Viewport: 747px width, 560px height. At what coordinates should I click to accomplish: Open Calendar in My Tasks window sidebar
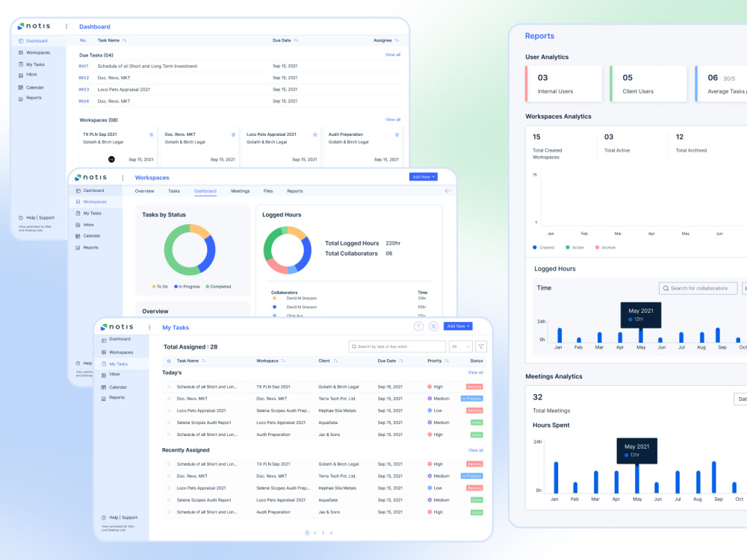tap(118, 387)
